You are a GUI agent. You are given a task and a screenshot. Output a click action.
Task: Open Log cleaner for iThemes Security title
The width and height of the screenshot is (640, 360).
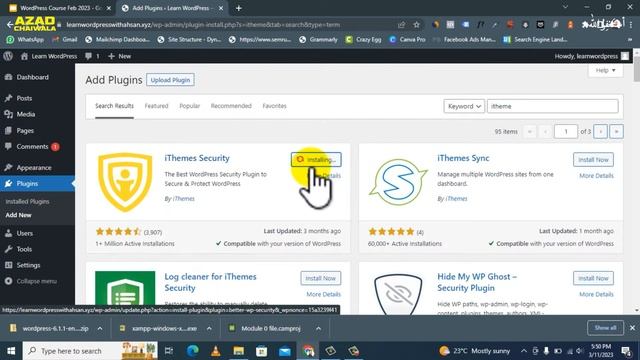[x=210, y=282]
